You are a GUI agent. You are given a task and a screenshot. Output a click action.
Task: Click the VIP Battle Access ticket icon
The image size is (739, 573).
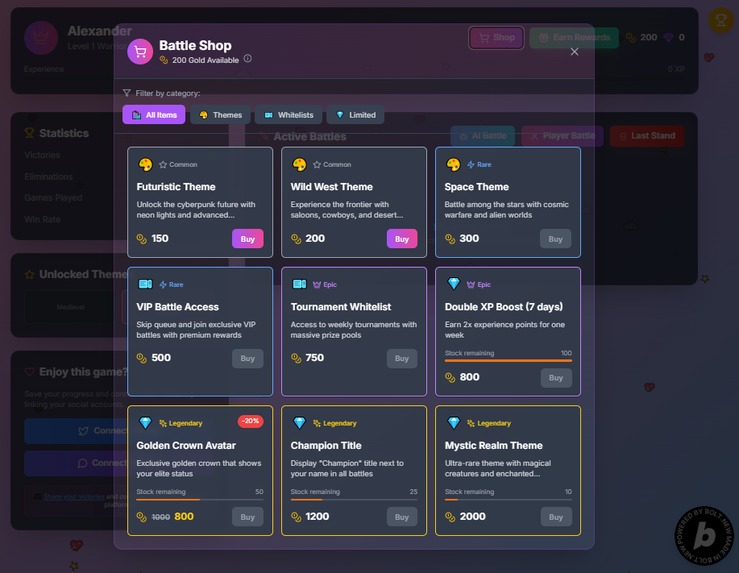coord(145,284)
